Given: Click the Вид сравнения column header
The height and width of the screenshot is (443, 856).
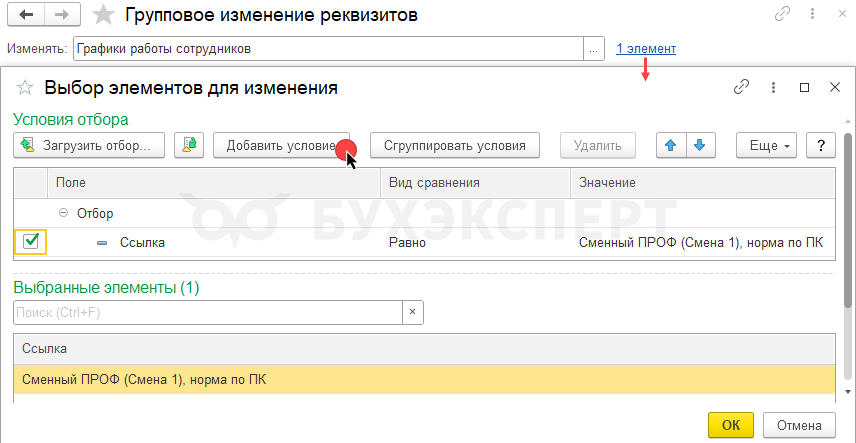Looking at the screenshot, I should [475, 183].
